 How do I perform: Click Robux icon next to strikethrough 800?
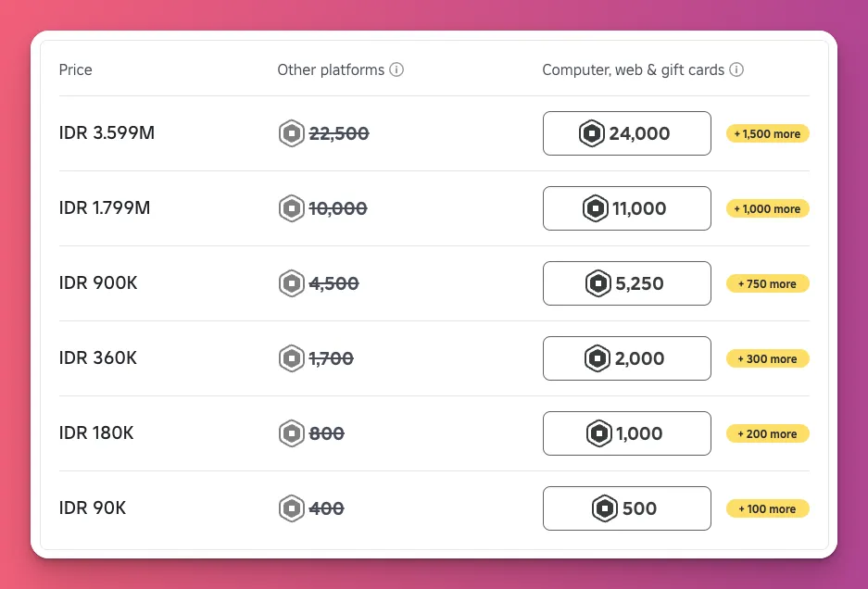click(x=292, y=433)
